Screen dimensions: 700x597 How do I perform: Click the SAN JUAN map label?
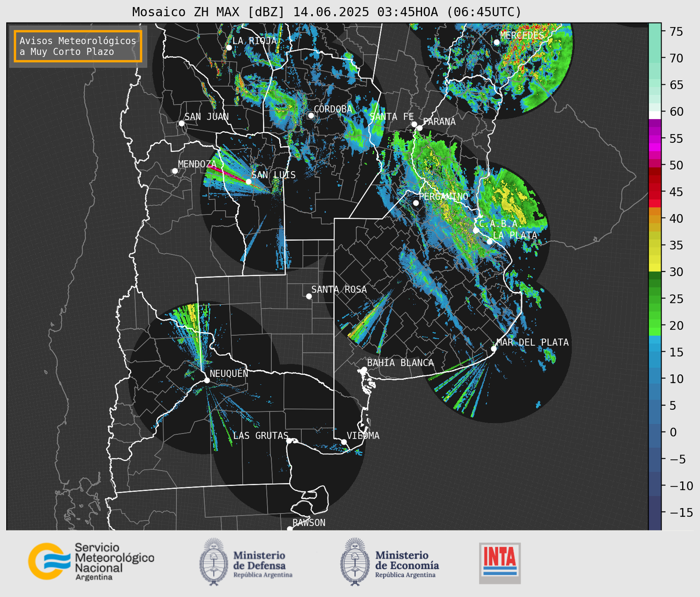(207, 117)
